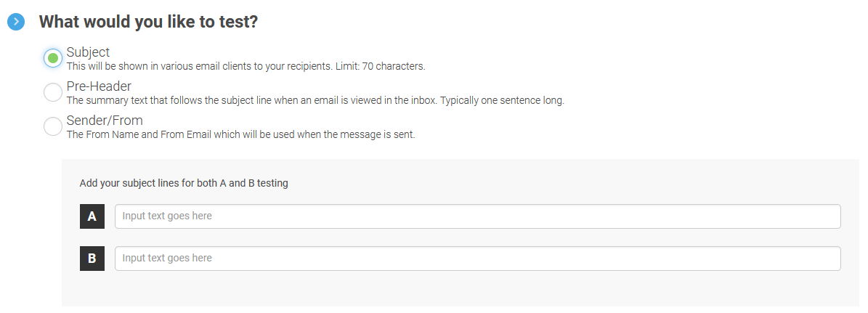Screen dimensions: 868x313
Task: Click the blue chevron circle icon
Action: pos(16,22)
